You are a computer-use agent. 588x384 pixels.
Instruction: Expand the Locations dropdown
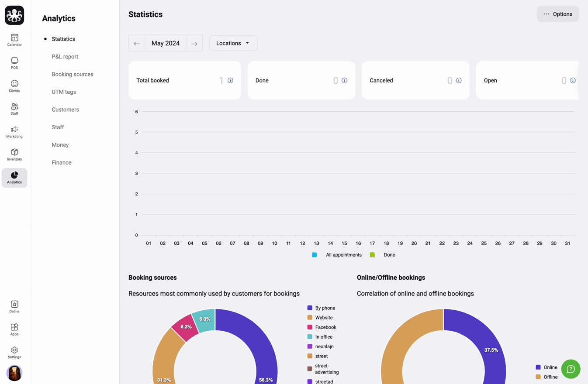click(233, 43)
